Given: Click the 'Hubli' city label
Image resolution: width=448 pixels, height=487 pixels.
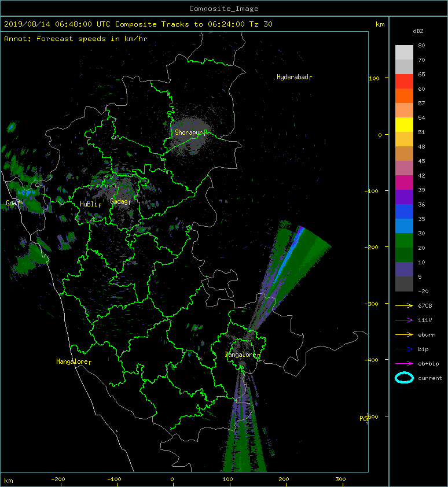Looking at the screenshot, I should (x=89, y=204).
